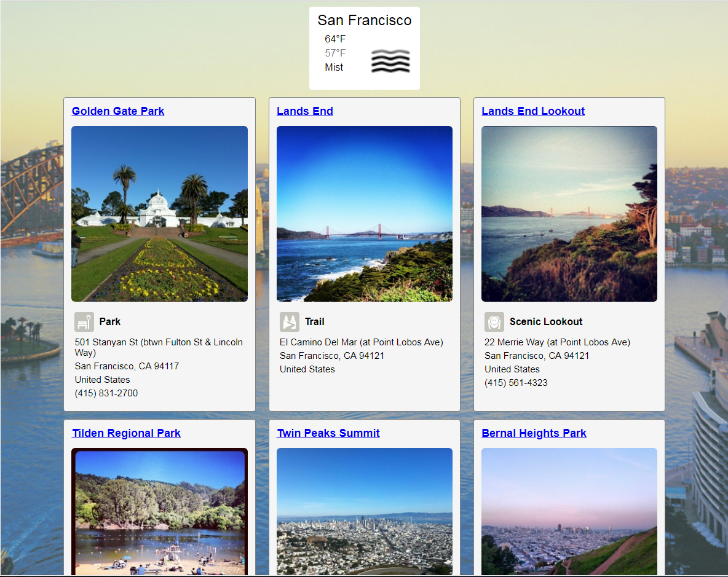The height and width of the screenshot is (577, 728).
Task: Click the San Francisco city title
Action: coord(365,20)
